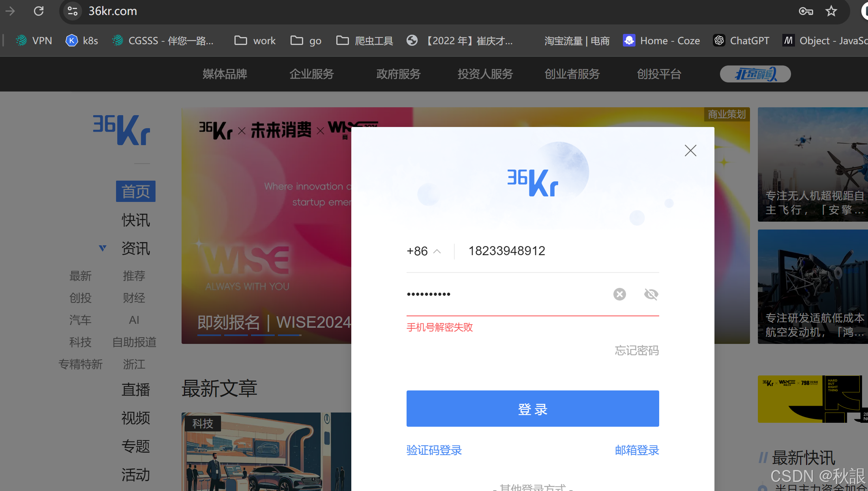Image resolution: width=868 pixels, height=491 pixels.
Task: Close the login dialog with the X
Action: [690, 150]
